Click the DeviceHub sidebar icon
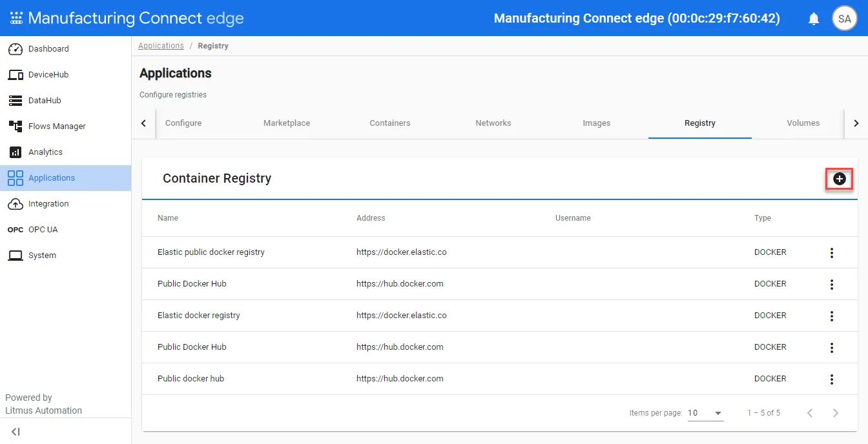 pos(15,75)
